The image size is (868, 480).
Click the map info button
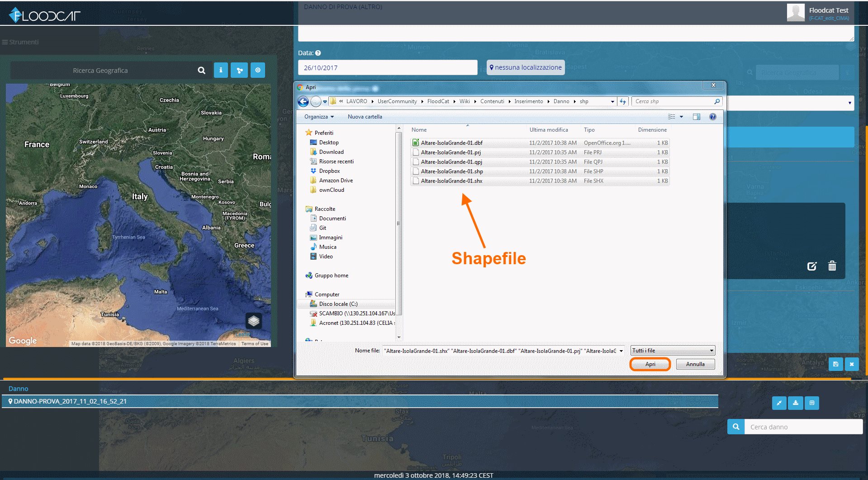(x=221, y=70)
